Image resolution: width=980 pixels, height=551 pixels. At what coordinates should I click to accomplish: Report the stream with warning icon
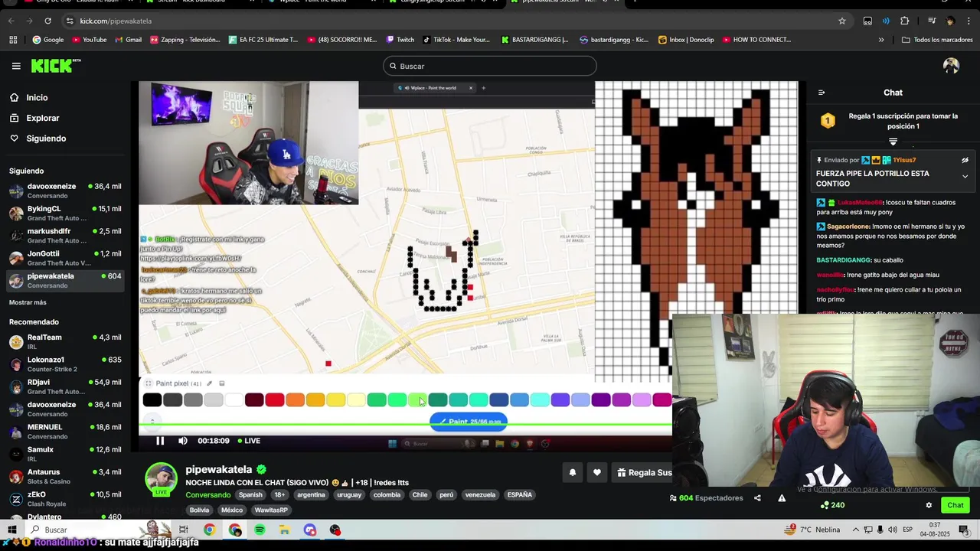[782, 498]
